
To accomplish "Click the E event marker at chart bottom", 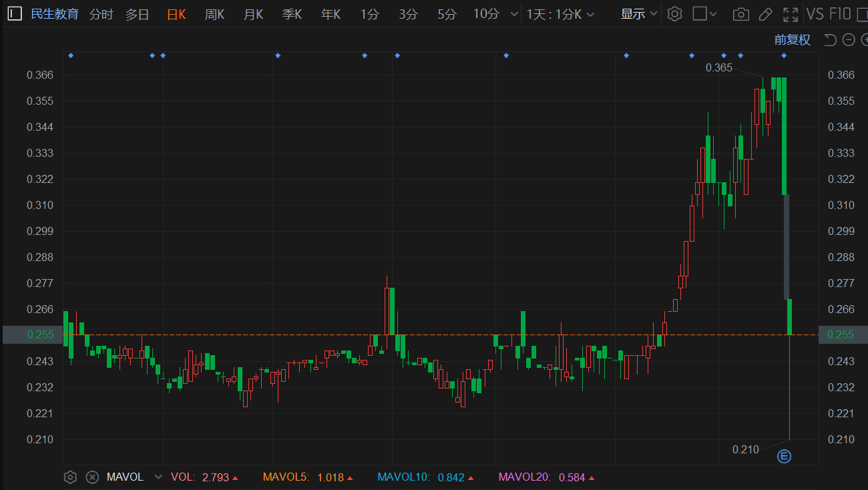I will (x=785, y=457).
